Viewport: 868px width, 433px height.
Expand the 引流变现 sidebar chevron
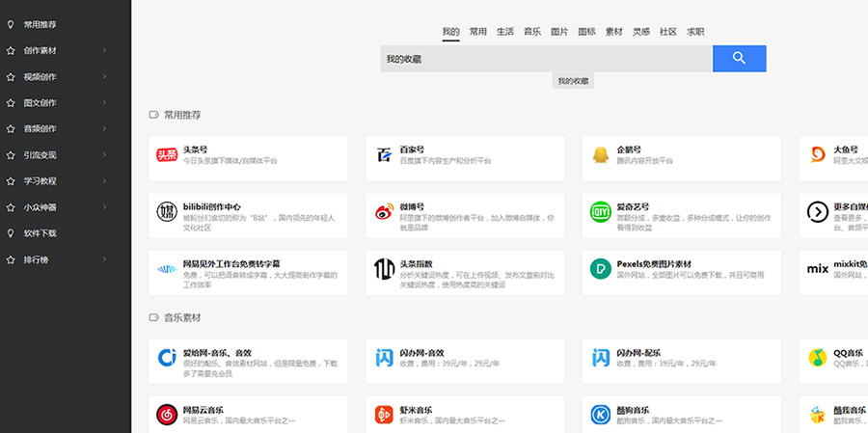104,155
